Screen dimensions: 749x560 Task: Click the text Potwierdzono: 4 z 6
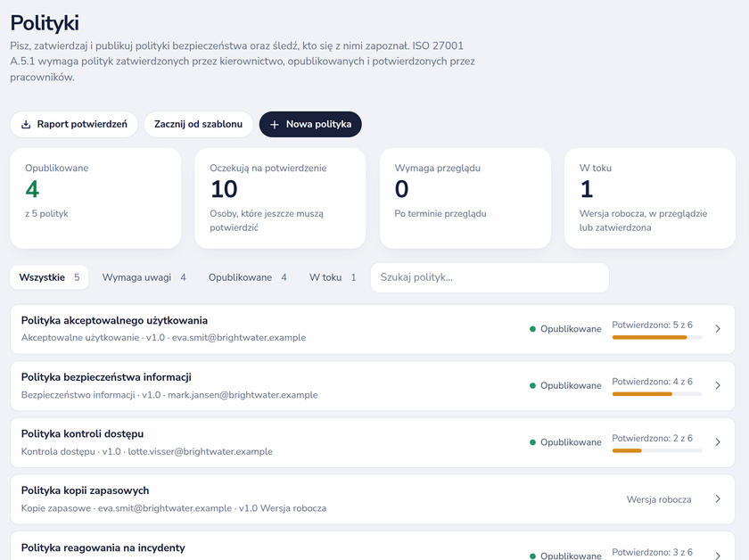click(x=652, y=382)
